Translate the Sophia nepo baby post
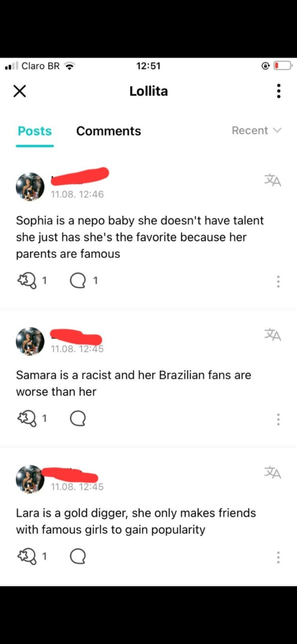The image size is (297, 644). click(x=273, y=180)
